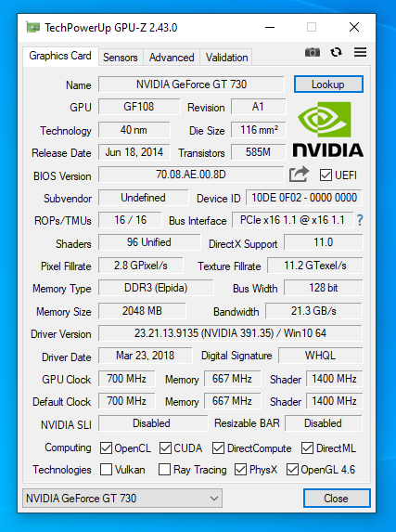This screenshot has width=396, height=532.
Task: Click the BIOS Version field
Action: click(191, 175)
